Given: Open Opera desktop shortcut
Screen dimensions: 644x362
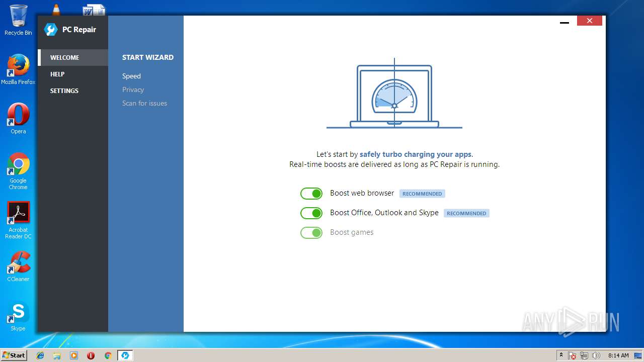Looking at the screenshot, I should [18, 119].
